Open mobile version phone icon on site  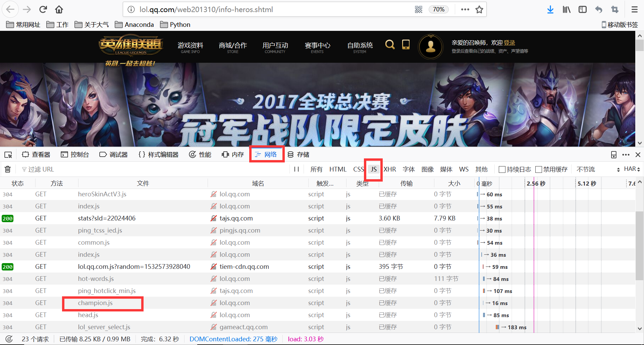tap(406, 44)
